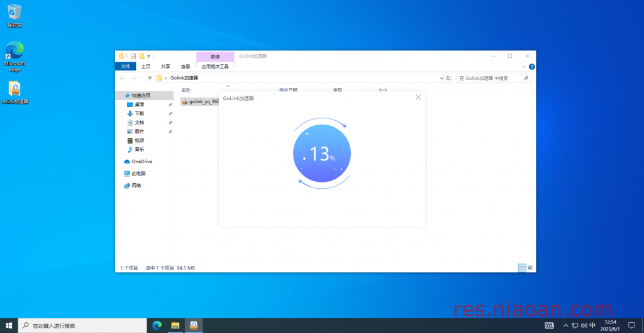Sort by the 名称 column header
Image resolution: width=644 pixels, height=333 pixels.
pyautogui.click(x=186, y=90)
